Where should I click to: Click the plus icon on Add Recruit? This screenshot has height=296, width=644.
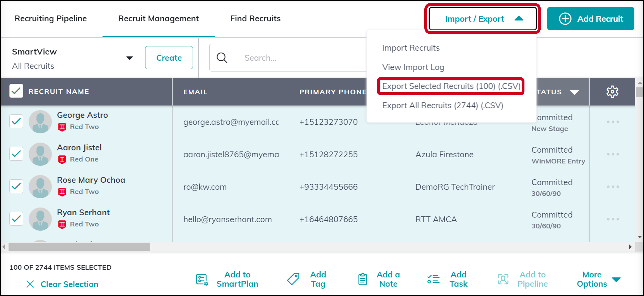[565, 18]
